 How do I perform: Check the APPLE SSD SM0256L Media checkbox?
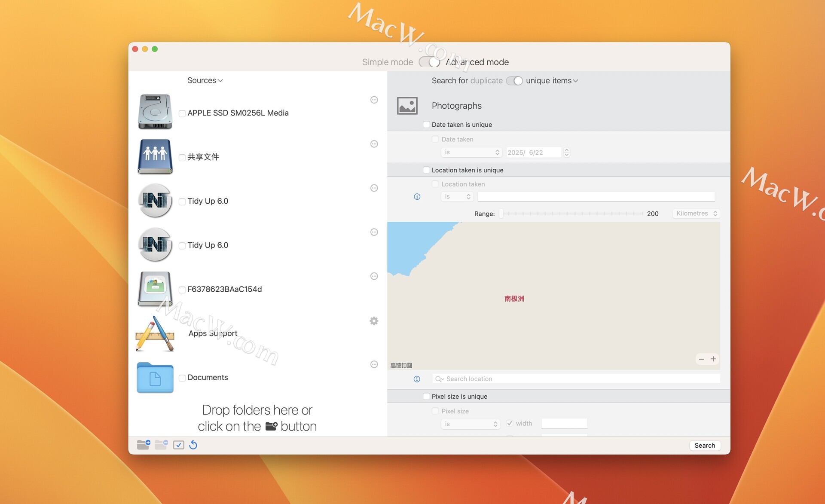tap(182, 113)
